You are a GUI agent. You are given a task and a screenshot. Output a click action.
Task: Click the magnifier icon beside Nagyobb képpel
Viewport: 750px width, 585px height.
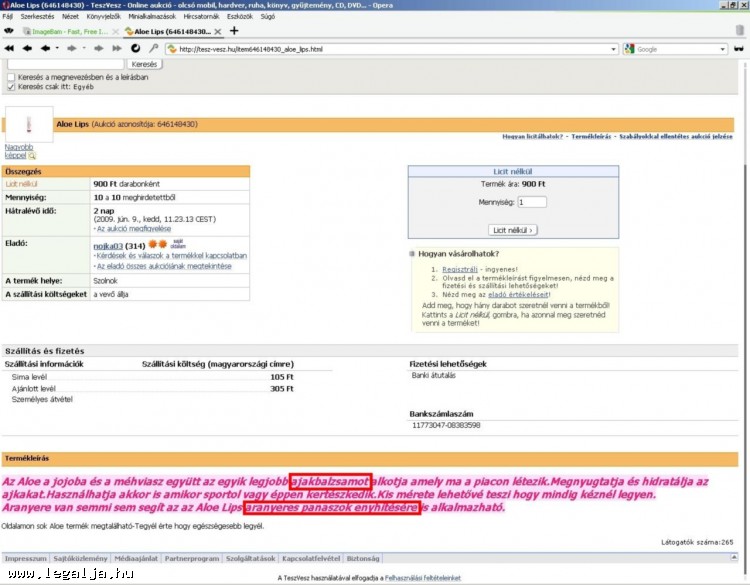32,156
